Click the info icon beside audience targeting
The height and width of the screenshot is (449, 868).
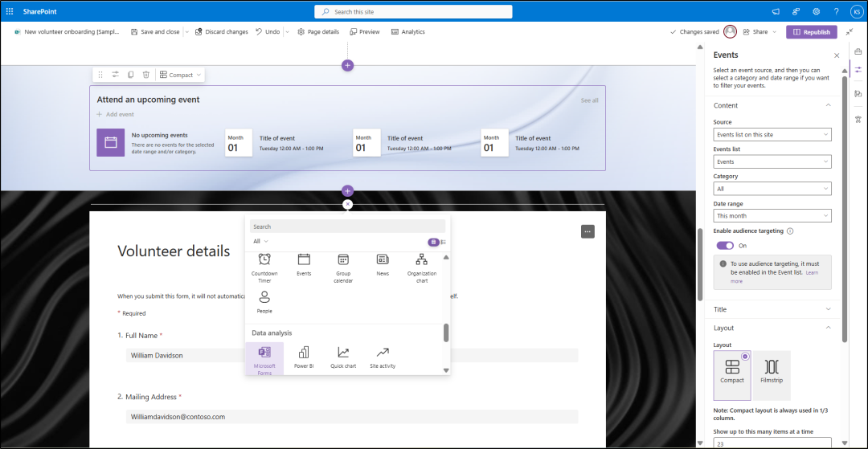tap(790, 231)
